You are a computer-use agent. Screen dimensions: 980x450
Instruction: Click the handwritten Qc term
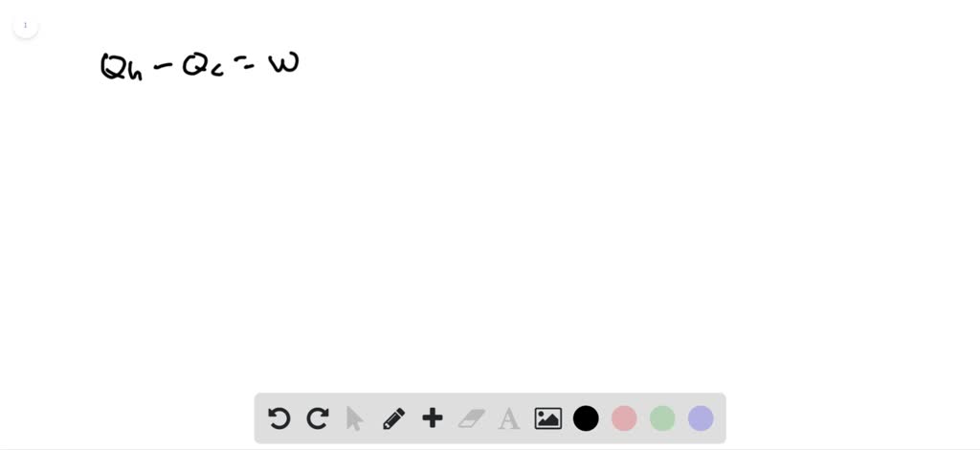203,66
